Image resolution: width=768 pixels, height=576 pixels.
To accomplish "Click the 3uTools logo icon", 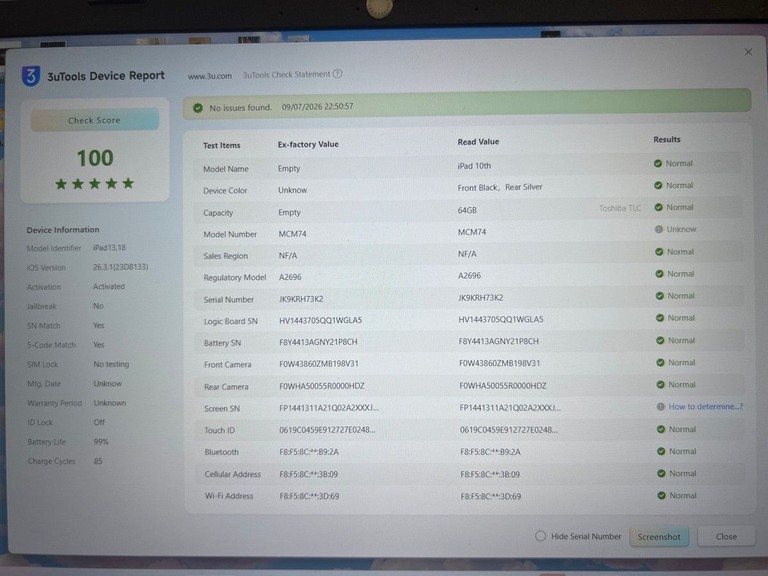I will click(x=31, y=76).
